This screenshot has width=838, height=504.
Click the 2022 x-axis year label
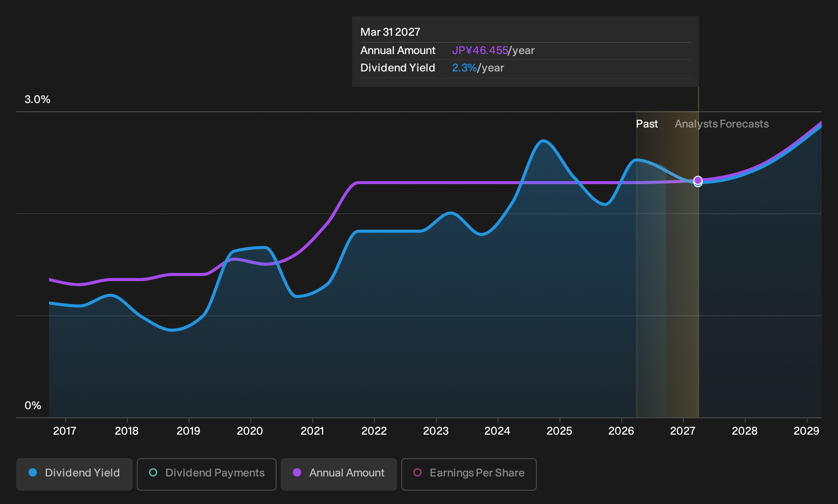click(374, 431)
